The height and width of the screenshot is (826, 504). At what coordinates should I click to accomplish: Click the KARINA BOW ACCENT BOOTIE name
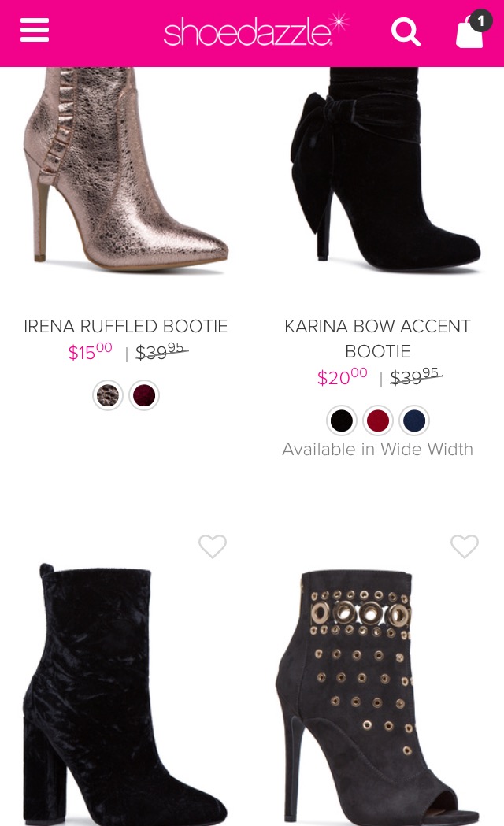[x=377, y=339]
